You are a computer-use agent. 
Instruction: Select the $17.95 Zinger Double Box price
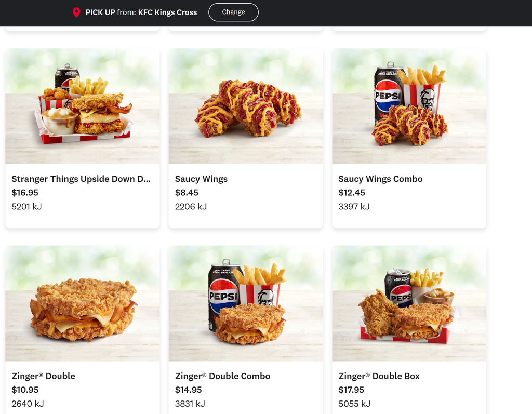pos(351,390)
